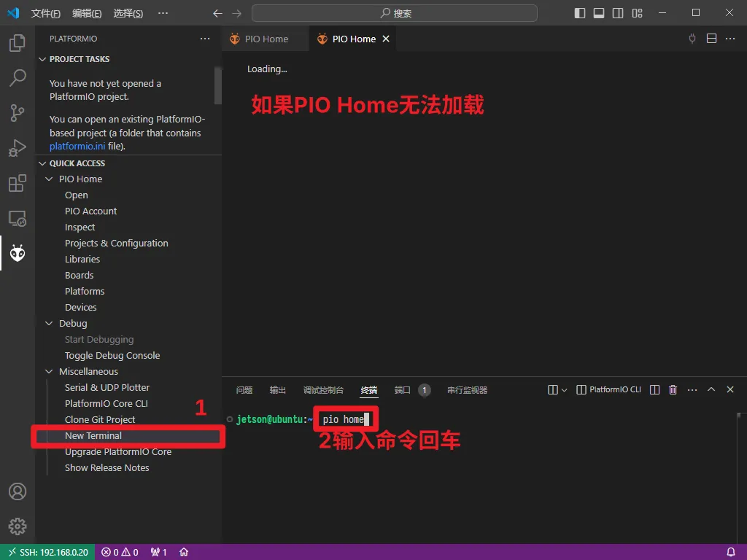This screenshot has height=560, width=747.
Task: Select Inspect in Quick Access
Action: (80, 227)
